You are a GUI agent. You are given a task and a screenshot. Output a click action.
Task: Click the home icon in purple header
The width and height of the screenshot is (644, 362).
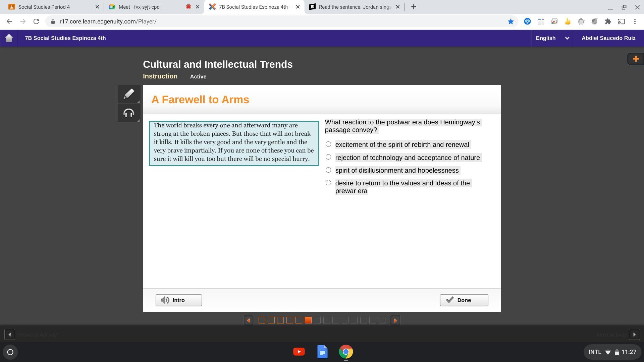pyautogui.click(x=9, y=38)
